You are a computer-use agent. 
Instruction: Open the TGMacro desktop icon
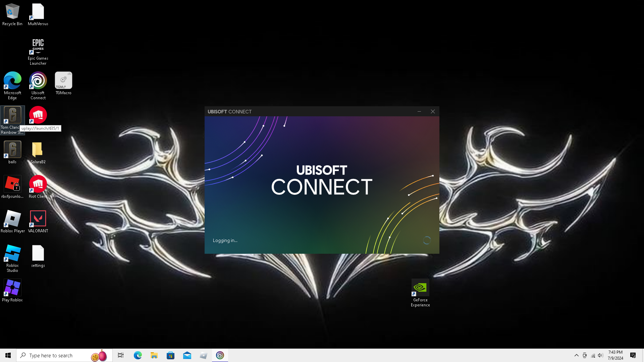click(x=63, y=81)
